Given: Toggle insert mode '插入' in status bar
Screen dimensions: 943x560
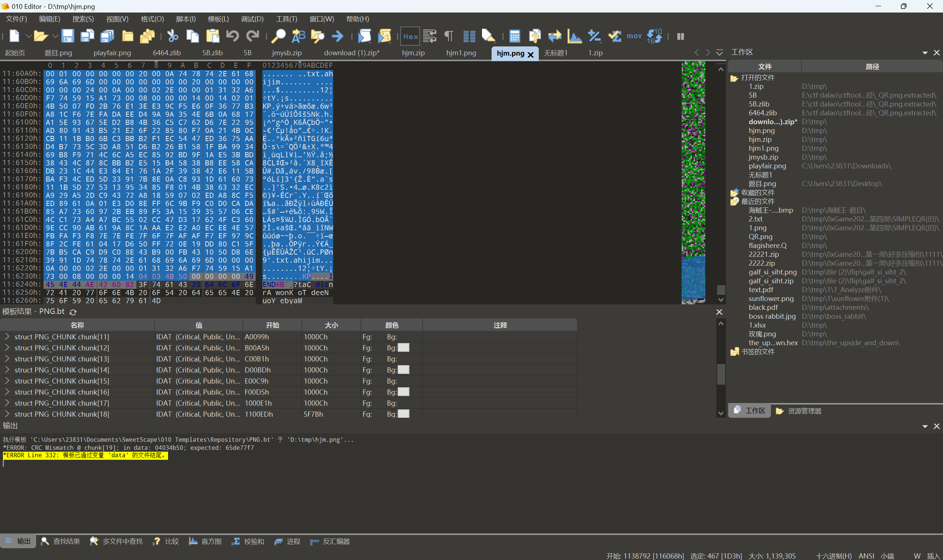Looking at the screenshot, I should 933,556.
